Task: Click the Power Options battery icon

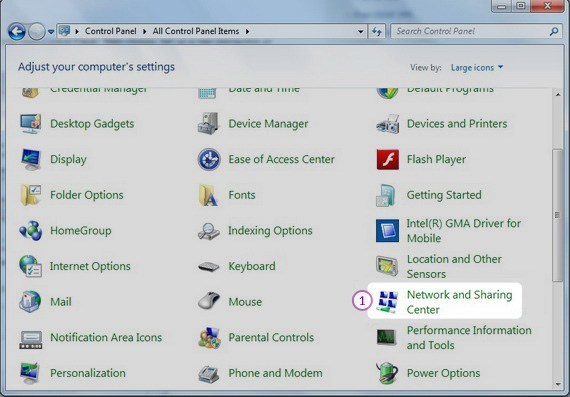Action: click(x=387, y=373)
